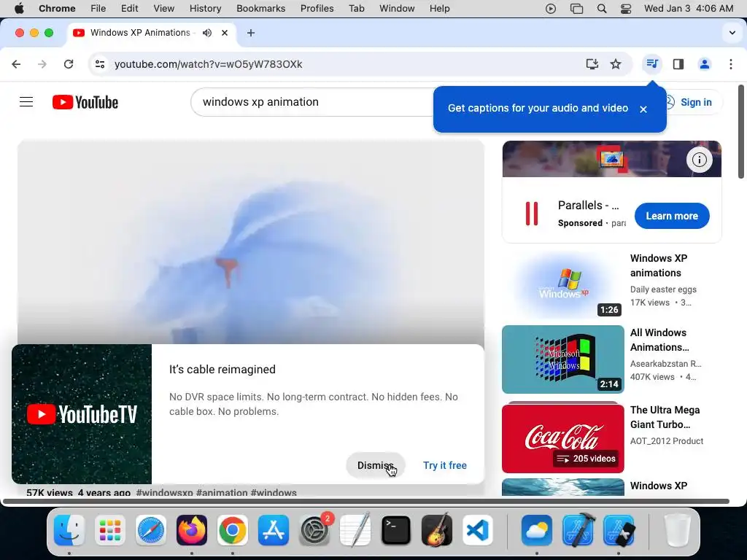Open Launchpad from the dock
The height and width of the screenshot is (560, 747).
coord(110,529)
